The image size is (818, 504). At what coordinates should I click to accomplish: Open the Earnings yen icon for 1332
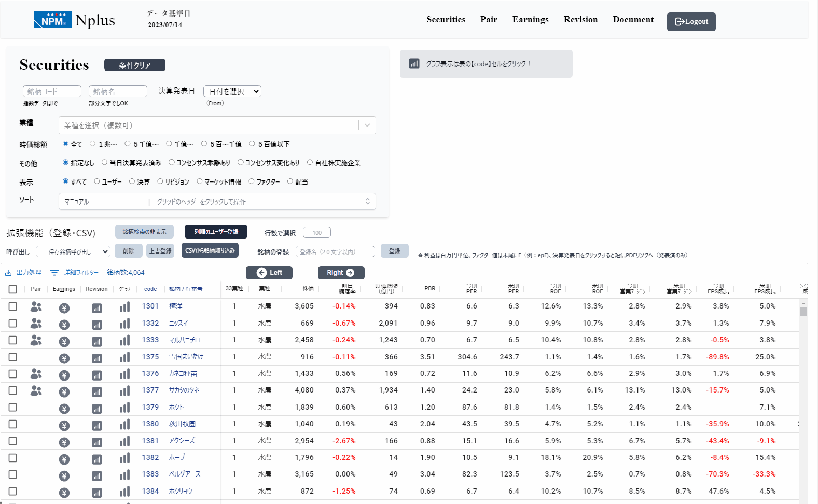(x=64, y=325)
